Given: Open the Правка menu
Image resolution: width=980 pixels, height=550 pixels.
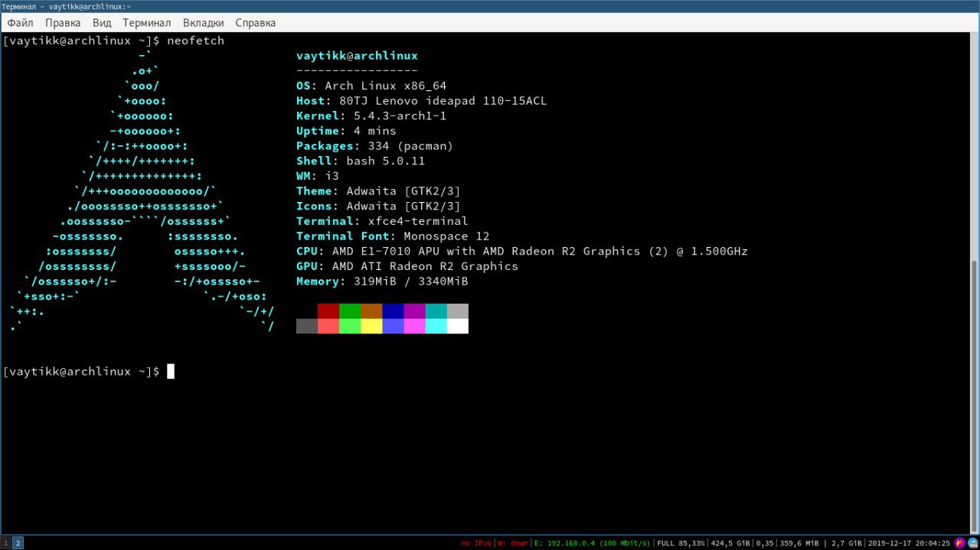Looking at the screenshot, I should 63,23.
